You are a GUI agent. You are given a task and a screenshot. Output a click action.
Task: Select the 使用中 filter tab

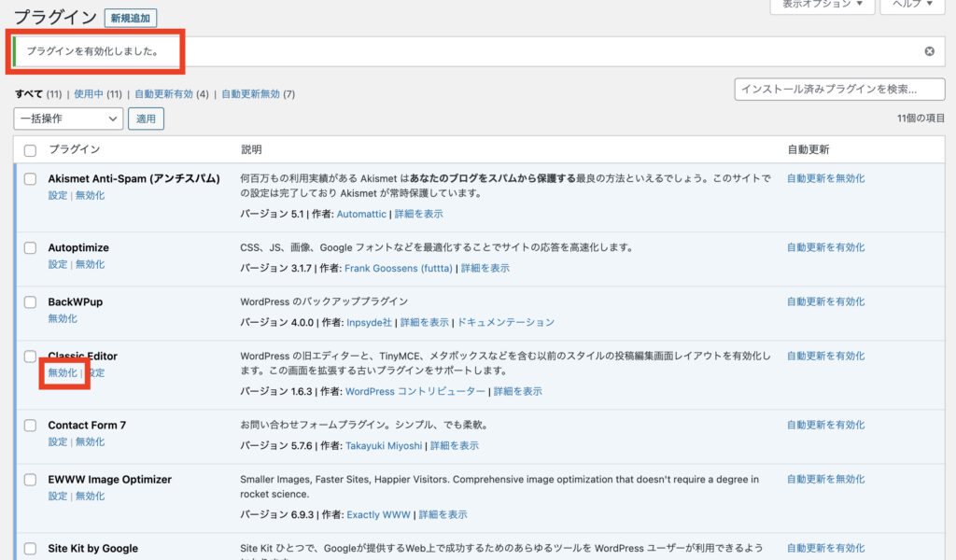(89, 94)
